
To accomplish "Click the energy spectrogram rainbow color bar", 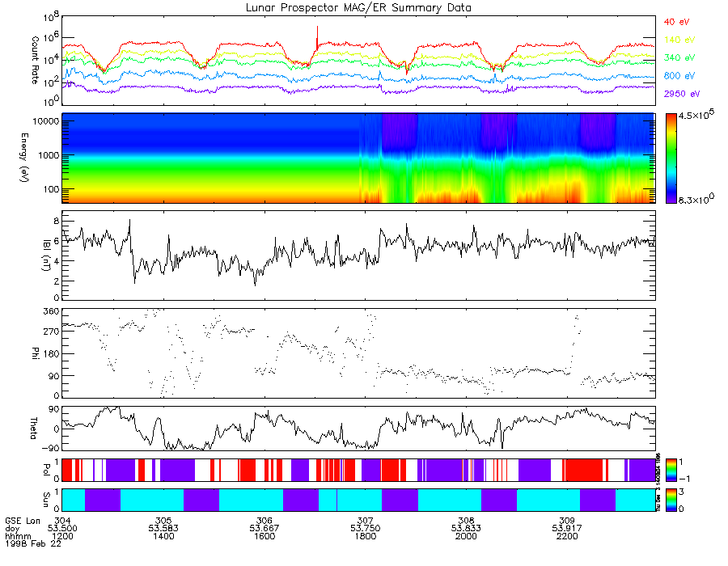I will pyautogui.click(x=671, y=158).
